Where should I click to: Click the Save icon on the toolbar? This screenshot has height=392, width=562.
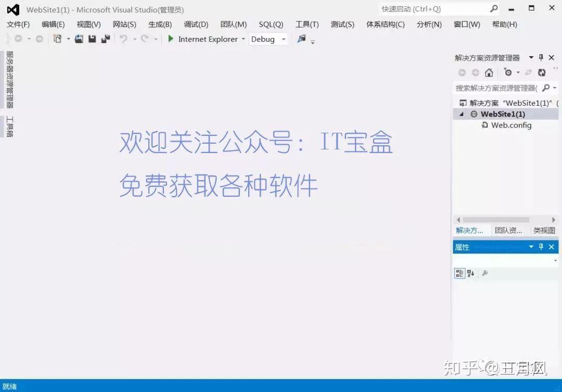click(93, 39)
